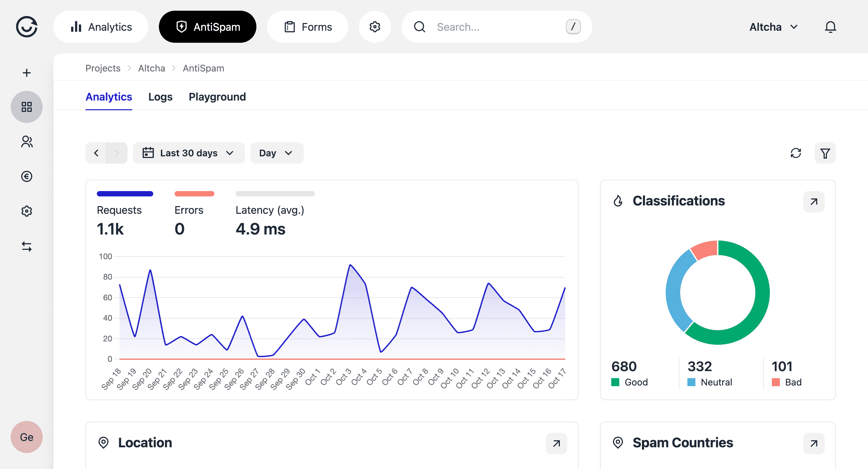Expand the Day interval selector dropdown
This screenshot has width=868, height=469.
click(x=276, y=152)
